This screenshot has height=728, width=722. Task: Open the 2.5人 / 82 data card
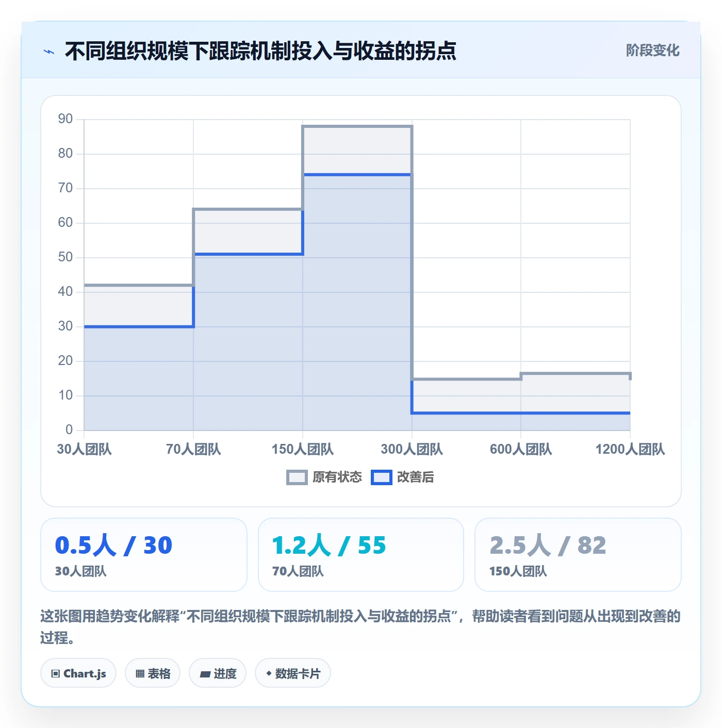(578, 555)
